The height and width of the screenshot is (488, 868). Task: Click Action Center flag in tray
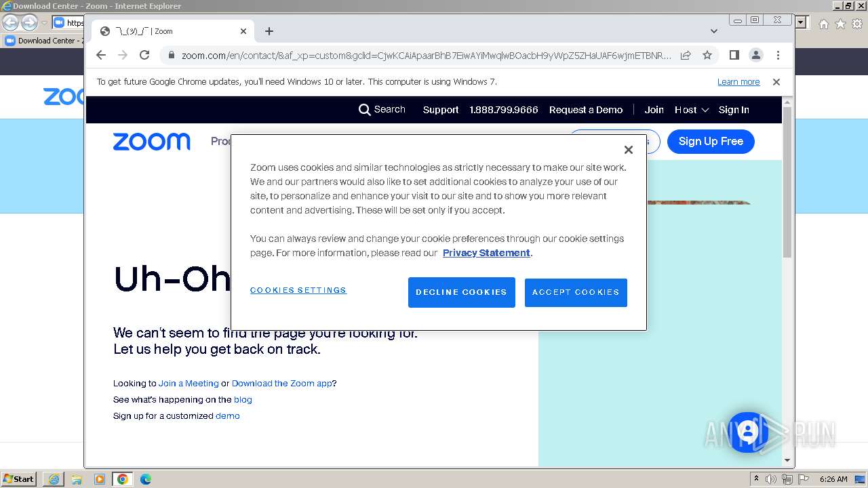pyautogui.click(x=803, y=479)
